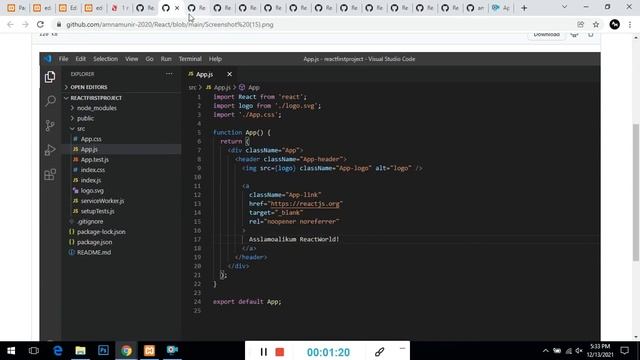Open the volume icon in system tray

point(579,351)
